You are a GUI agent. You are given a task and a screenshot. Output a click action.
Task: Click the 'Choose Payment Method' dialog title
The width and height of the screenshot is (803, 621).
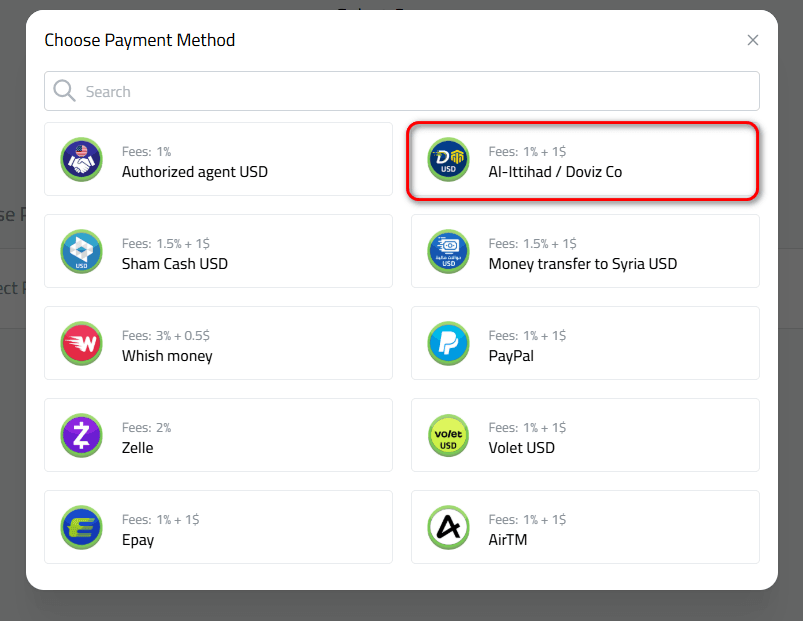tap(140, 40)
